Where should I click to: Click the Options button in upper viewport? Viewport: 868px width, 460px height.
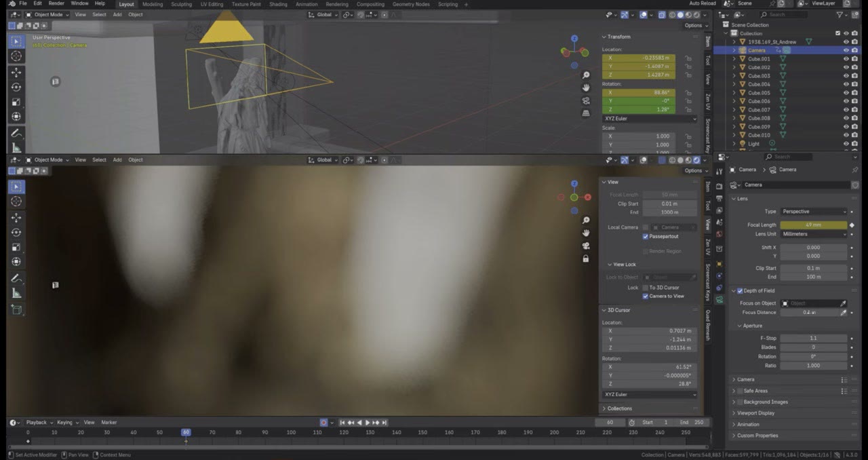click(x=693, y=25)
